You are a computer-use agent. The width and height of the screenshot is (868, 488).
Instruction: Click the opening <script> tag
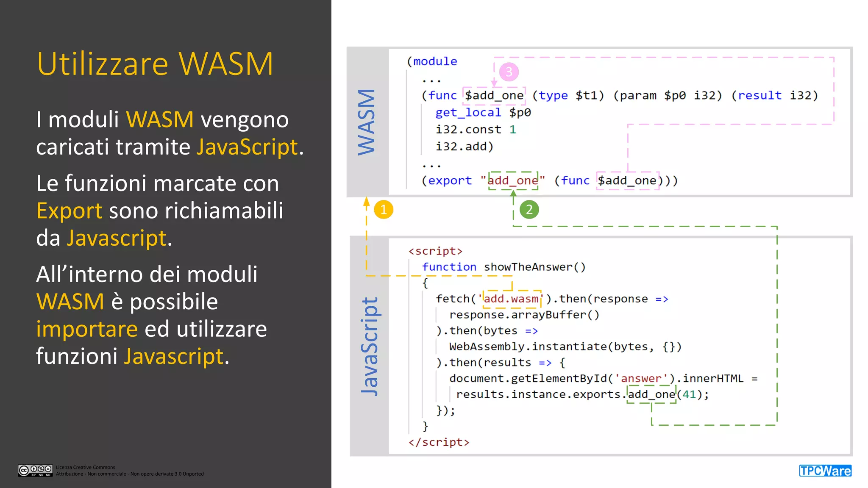coord(435,251)
